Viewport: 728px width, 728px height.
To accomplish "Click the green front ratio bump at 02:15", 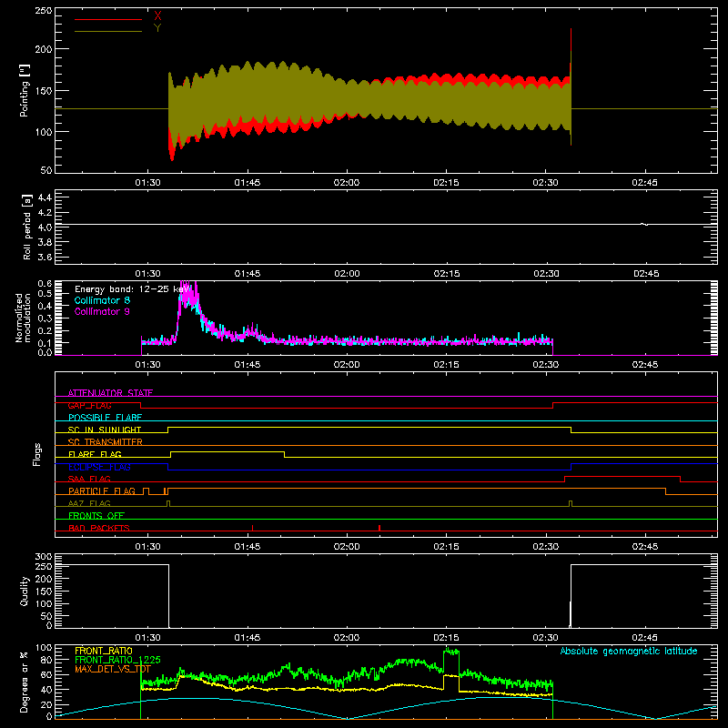I will pyautogui.click(x=451, y=652).
